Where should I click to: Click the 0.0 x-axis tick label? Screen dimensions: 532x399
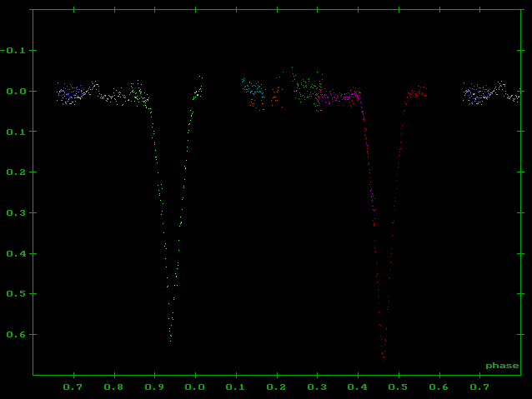pyautogui.click(x=195, y=387)
